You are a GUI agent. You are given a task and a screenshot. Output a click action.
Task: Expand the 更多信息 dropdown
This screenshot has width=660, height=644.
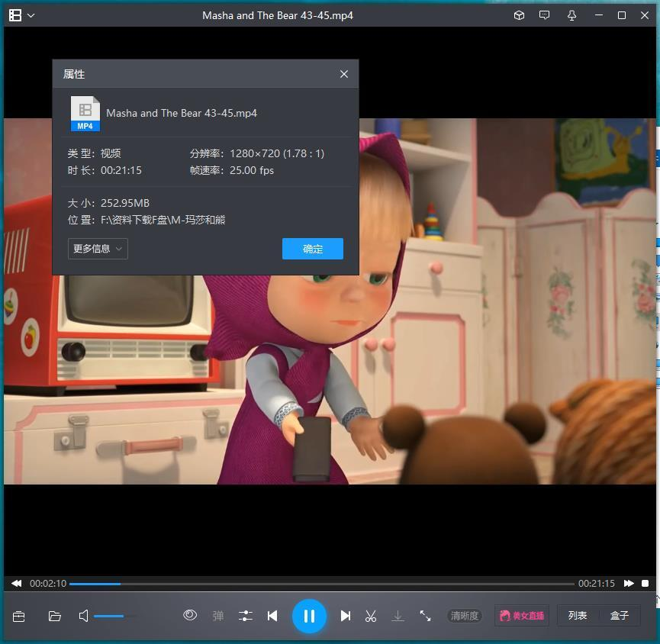(x=98, y=249)
